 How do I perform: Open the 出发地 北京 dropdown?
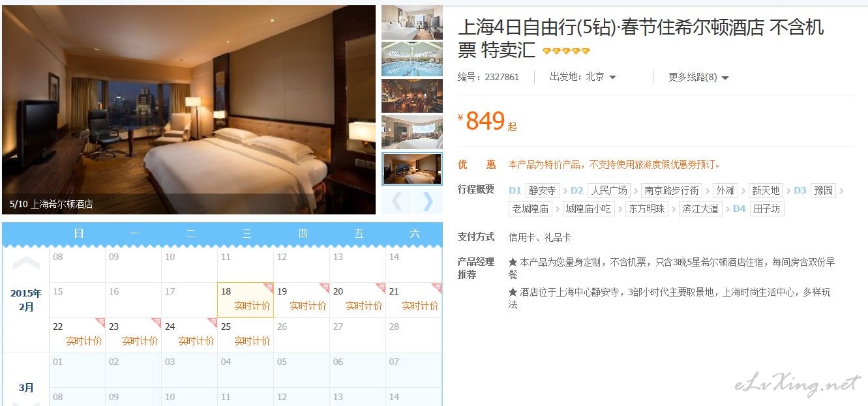click(583, 77)
